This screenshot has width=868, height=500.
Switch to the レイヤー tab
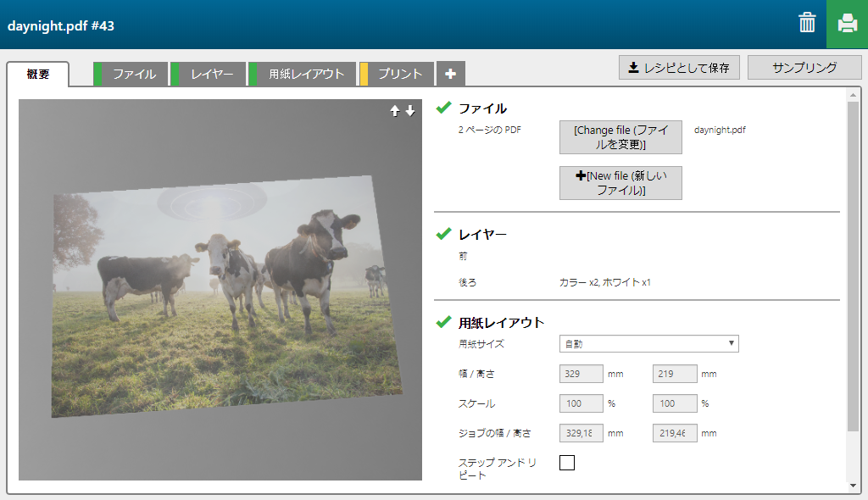coord(209,75)
